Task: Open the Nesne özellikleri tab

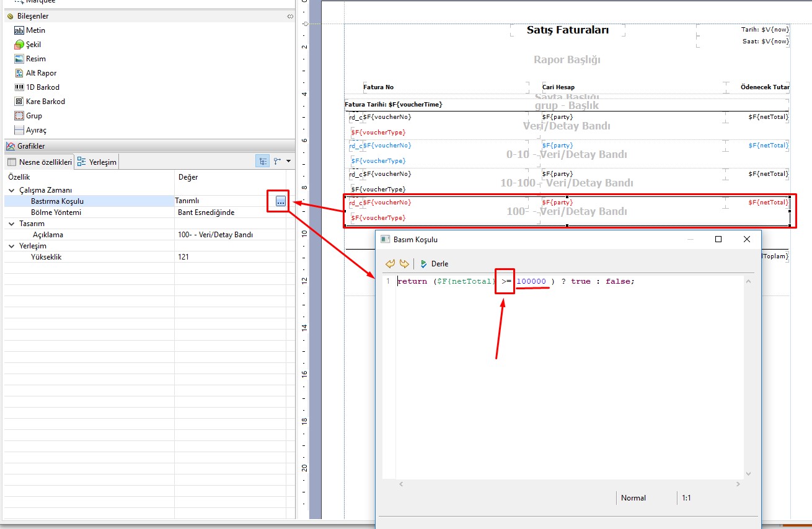Action: tap(40, 162)
